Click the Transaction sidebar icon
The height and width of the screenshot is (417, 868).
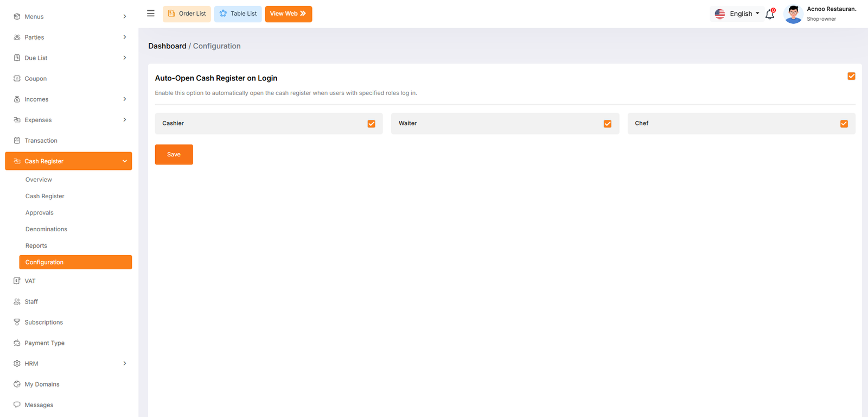click(17, 141)
